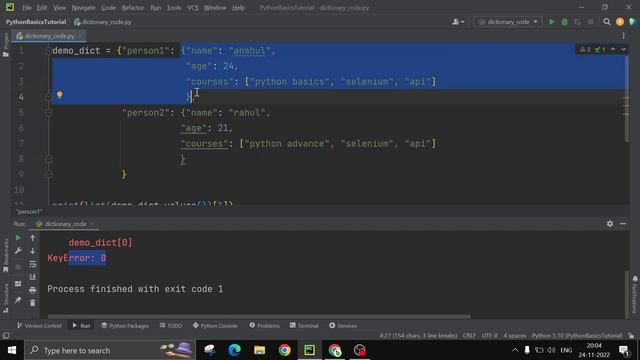Click the 4 spaces indent selector
This screenshot has height=360, width=640.
tap(515, 336)
